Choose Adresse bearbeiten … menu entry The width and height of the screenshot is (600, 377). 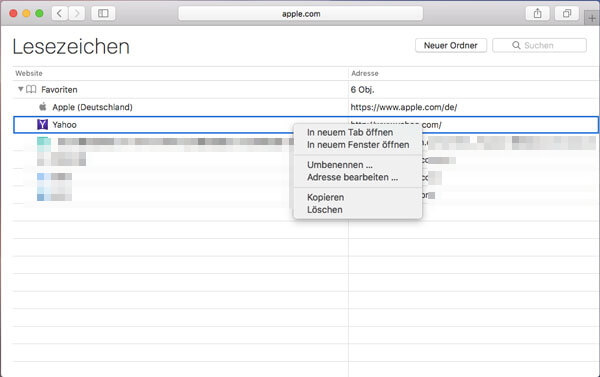click(x=352, y=178)
